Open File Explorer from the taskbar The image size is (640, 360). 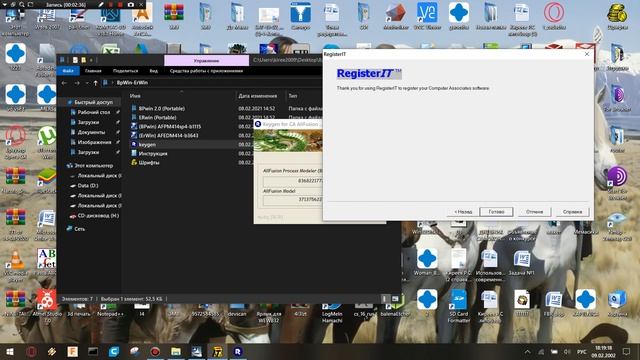click(x=176, y=351)
